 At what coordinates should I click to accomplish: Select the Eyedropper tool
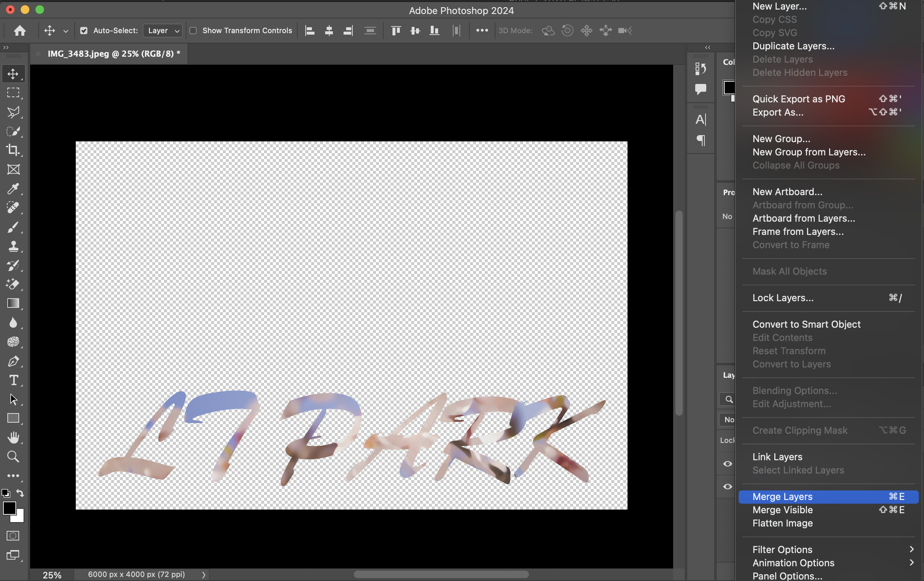(13, 189)
